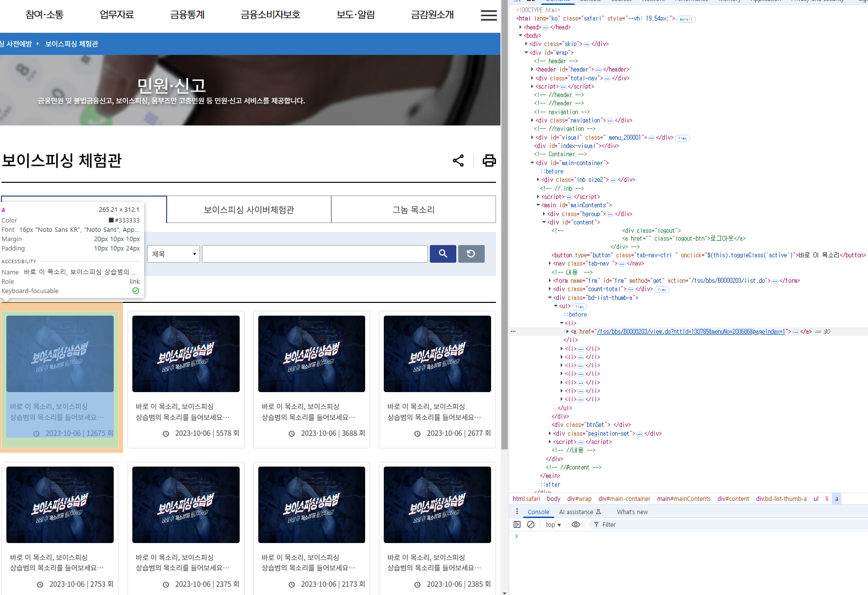This screenshot has width=868, height=595.
Task: Click ellipsis in the selected anchor row
Action: tap(795, 332)
